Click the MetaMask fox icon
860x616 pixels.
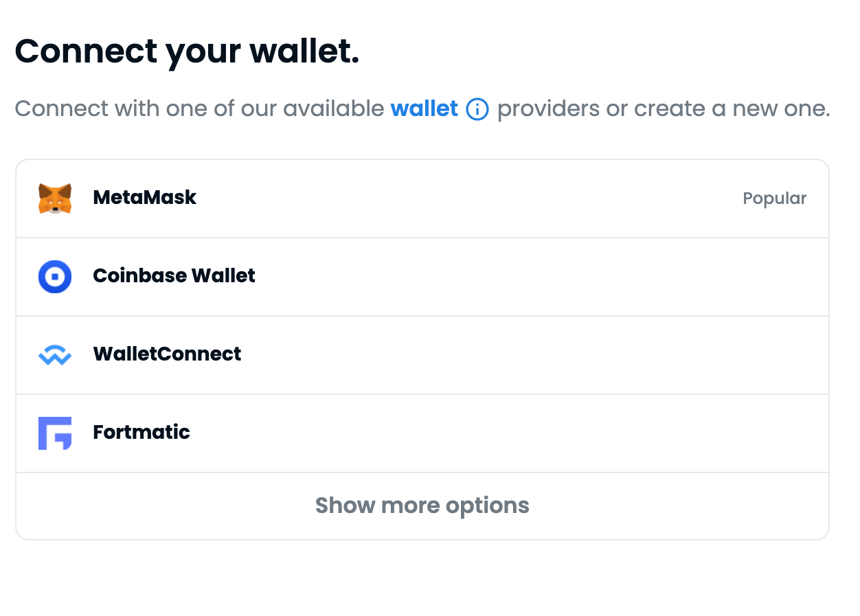click(55, 198)
